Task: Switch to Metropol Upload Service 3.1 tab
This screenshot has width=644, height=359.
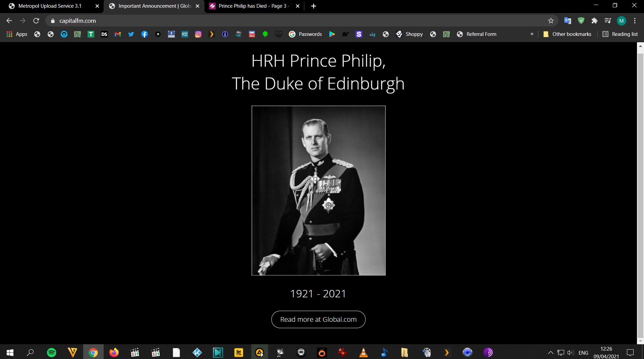Action: click(50, 6)
